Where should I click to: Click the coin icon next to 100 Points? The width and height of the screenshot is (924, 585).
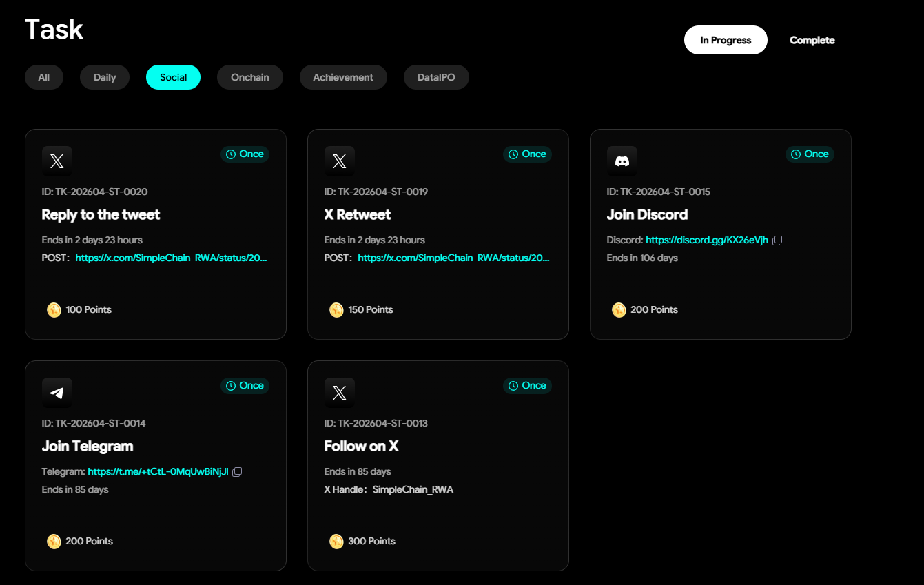point(54,309)
